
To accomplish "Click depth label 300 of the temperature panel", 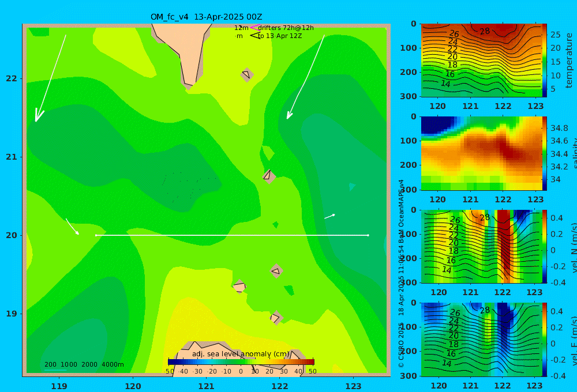I will pyautogui.click(x=409, y=96).
